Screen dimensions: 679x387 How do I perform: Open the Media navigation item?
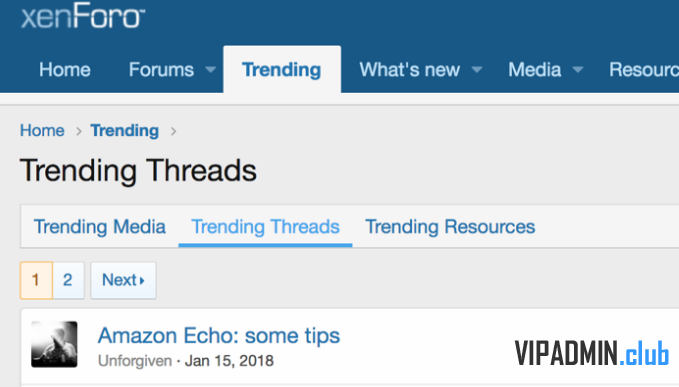coord(535,70)
